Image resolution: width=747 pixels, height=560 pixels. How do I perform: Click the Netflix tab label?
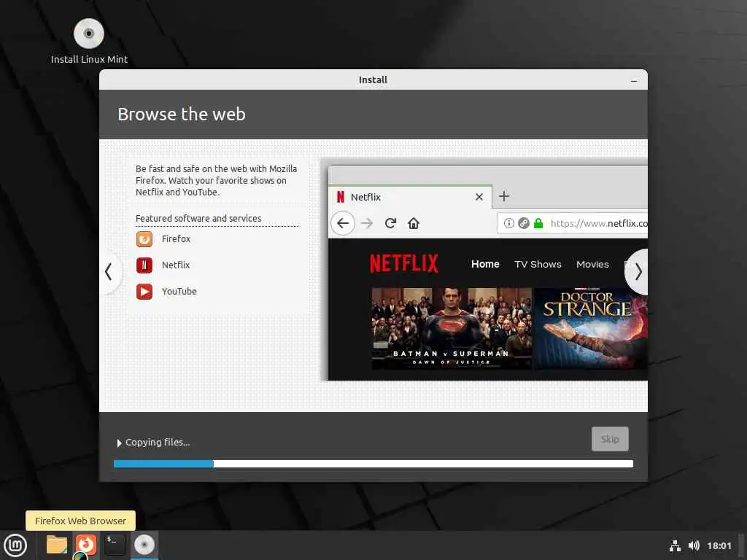[x=366, y=197]
